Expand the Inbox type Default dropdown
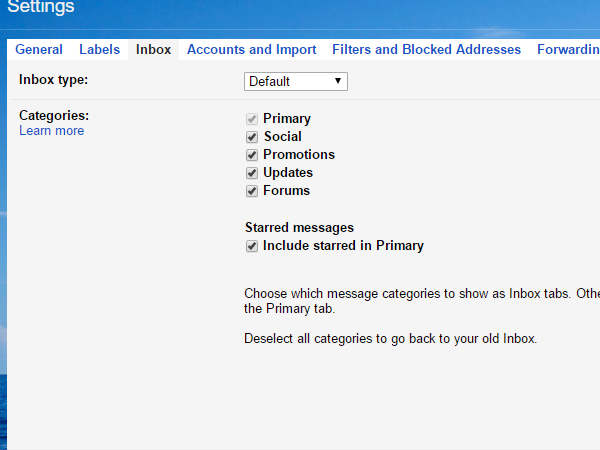Image resolution: width=600 pixels, height=450 pixels. point(295,81)
